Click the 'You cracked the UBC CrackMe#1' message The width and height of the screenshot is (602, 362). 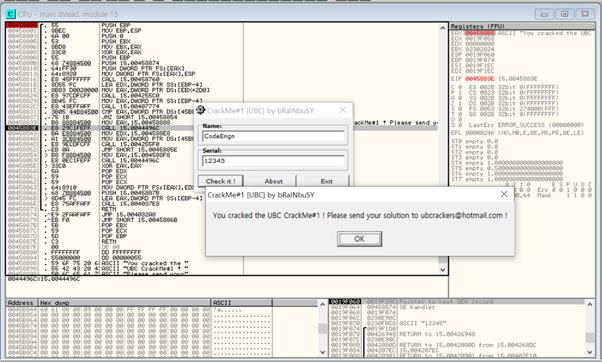click(x=360, y=215)
